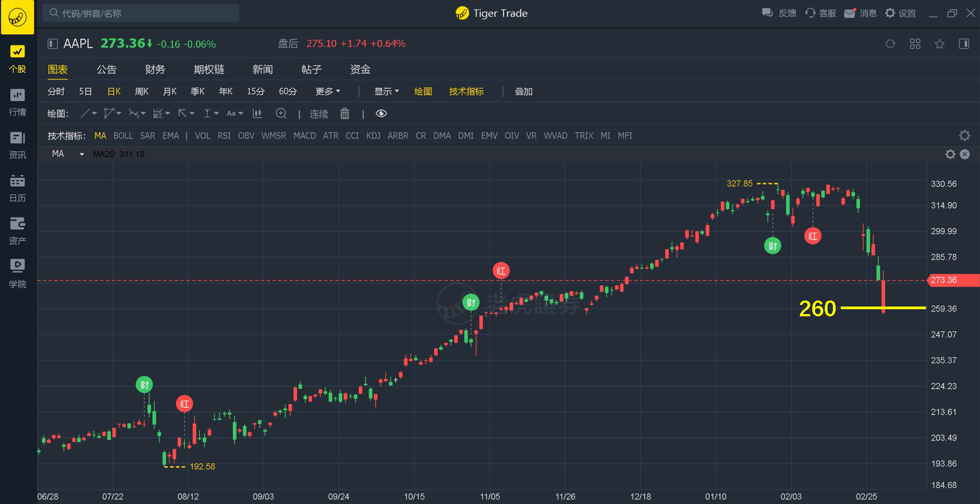Enable the MFI indicator
This screenshot has height=504, width=980.
(x=625, y=136)
